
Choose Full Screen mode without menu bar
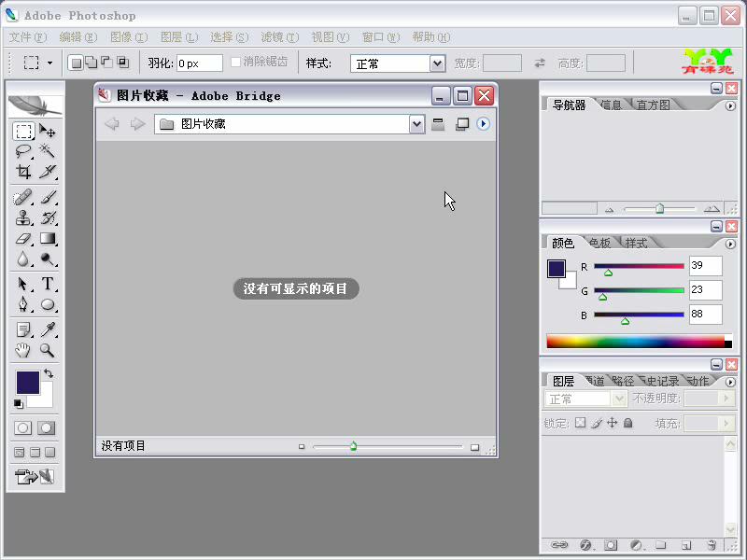50,453
